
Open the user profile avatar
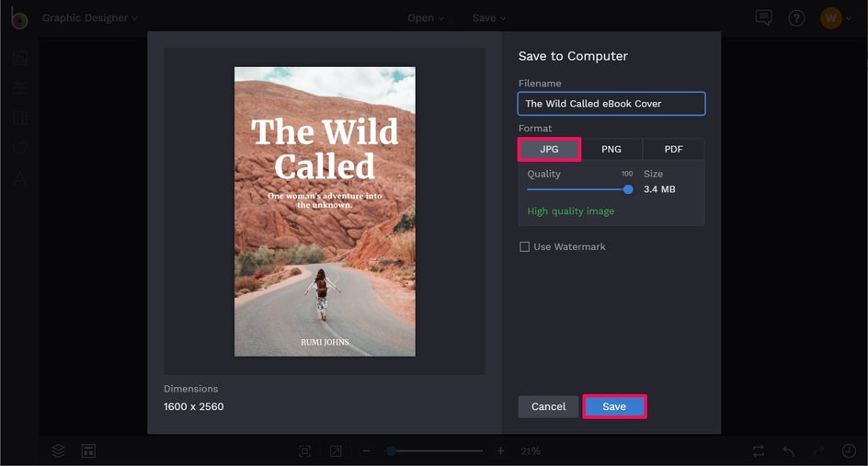click(831, 18)
